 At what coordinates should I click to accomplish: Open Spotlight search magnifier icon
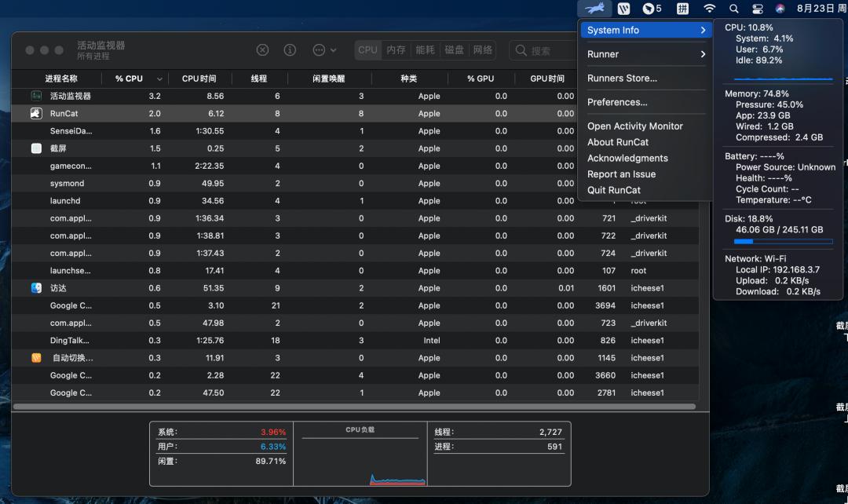click(734, 9)
